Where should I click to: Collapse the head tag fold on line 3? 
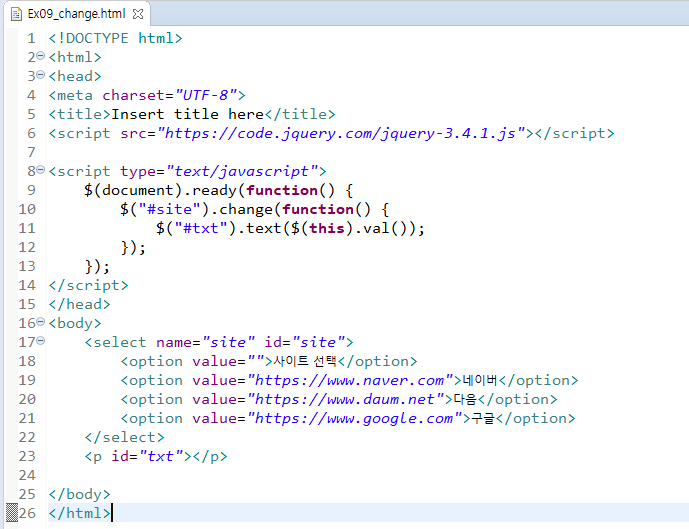[40, 75]
